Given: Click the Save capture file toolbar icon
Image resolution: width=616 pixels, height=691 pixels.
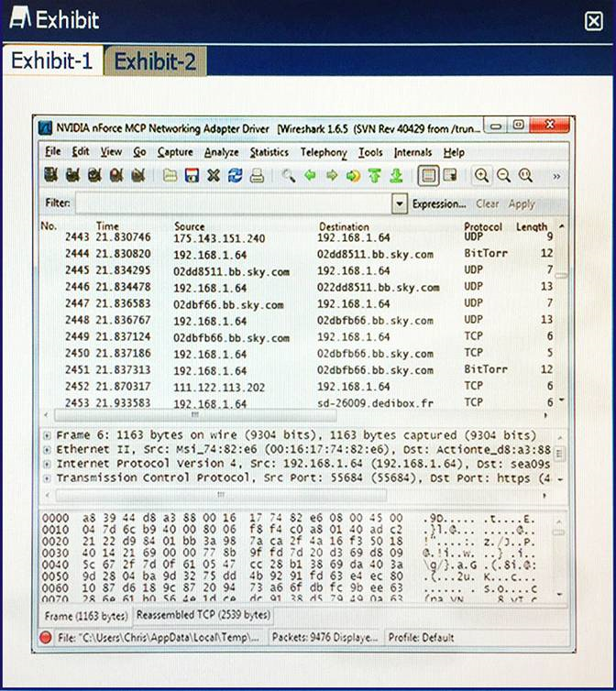Looking at the screenshot, I should (192, 175).
